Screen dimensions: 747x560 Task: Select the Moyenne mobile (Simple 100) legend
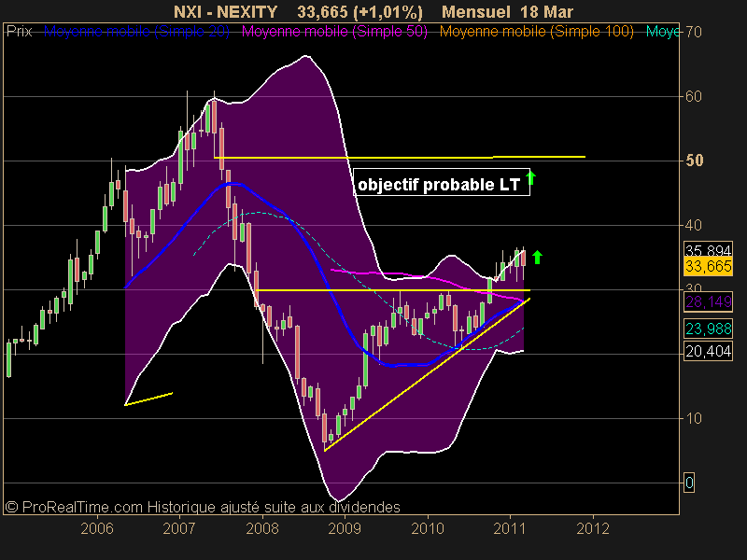[536, 32]
